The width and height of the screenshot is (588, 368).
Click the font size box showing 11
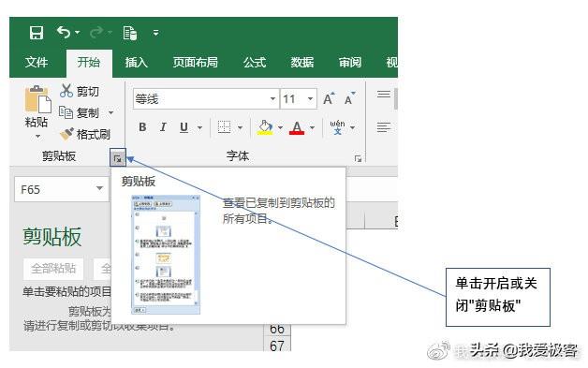coord(293,99)
